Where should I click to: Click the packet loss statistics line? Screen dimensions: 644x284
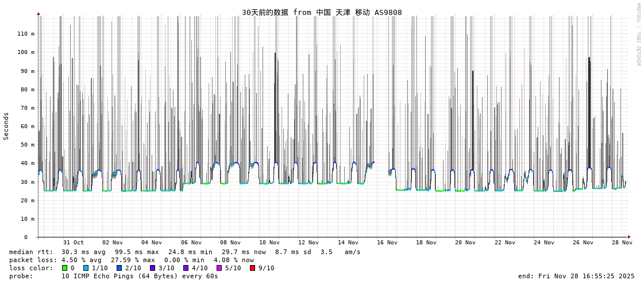(x=132, y=260)
